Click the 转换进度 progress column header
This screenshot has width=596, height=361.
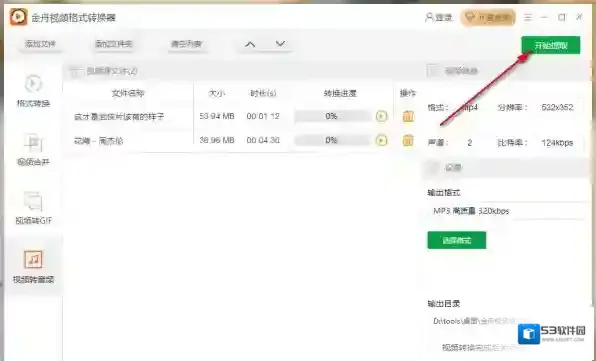pos(340,93)
